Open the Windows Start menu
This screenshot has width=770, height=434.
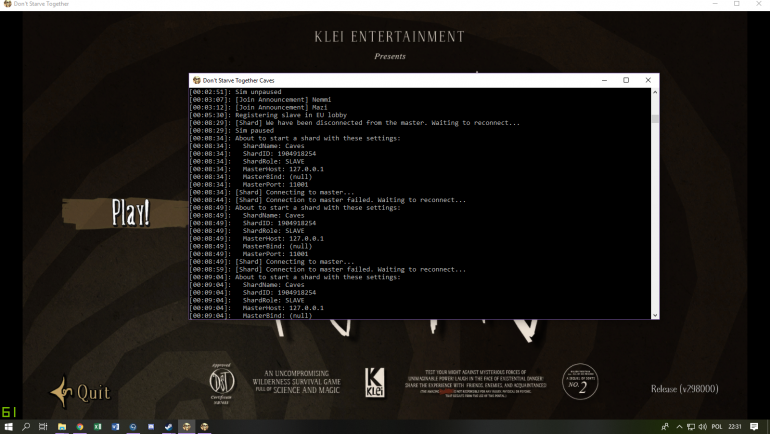coord(8,427)
